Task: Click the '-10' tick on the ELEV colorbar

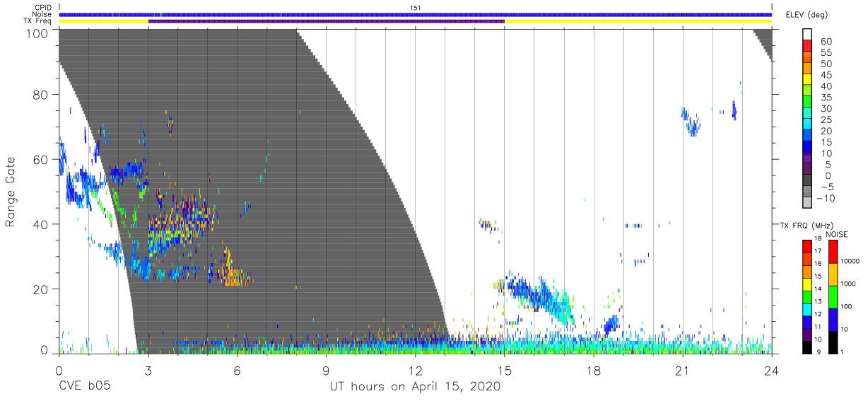Action: (826, 198)
